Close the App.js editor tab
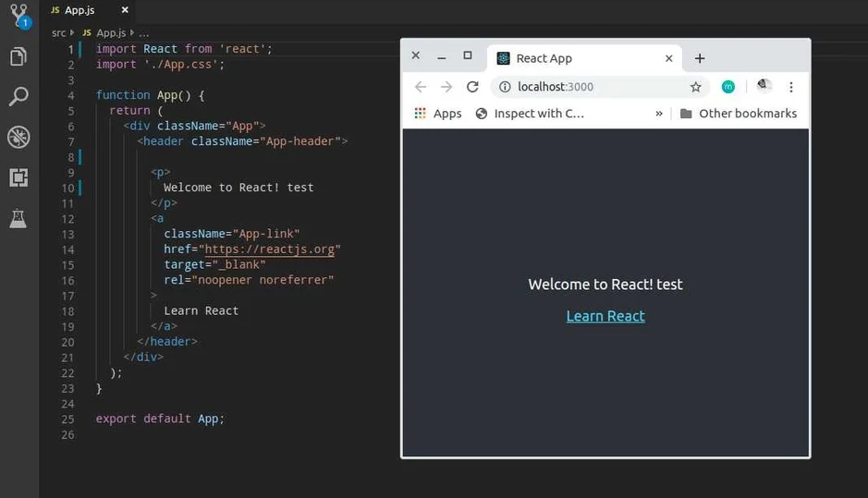868x498 pixels. (x=125, y=10)
